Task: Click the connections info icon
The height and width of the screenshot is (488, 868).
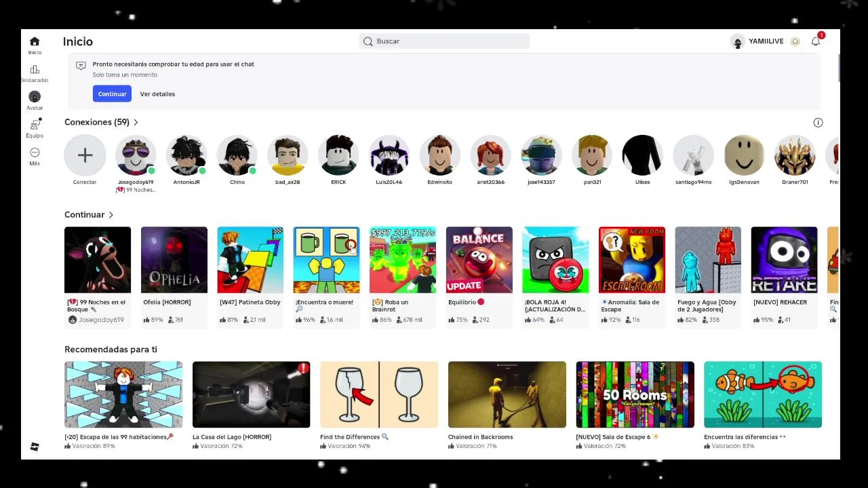Action: 818,123
